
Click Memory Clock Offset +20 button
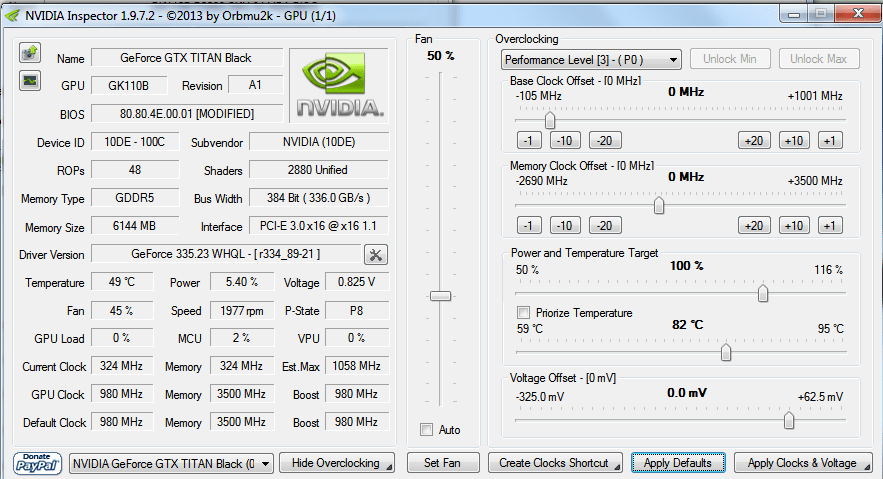[x=754, y=226]
